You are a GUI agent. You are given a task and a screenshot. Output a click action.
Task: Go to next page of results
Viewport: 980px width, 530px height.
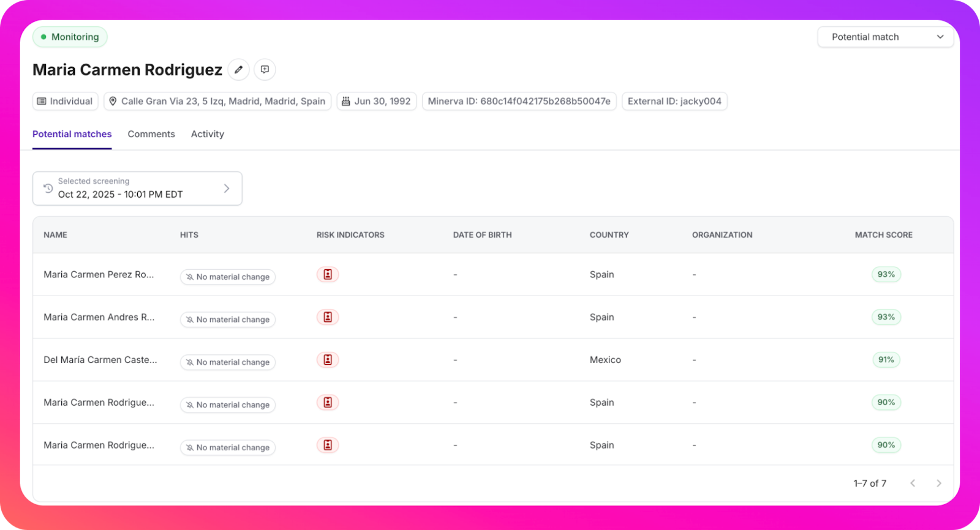(938, 483)
